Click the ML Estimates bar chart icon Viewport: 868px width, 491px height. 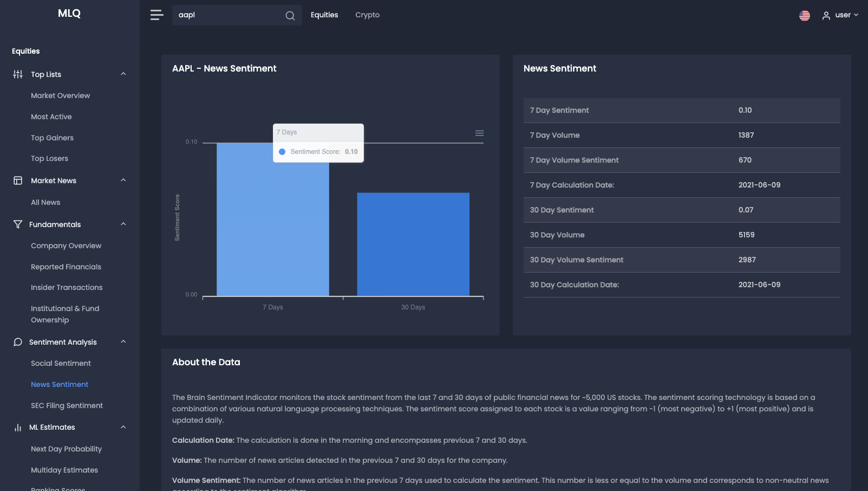tap(18, 428)
